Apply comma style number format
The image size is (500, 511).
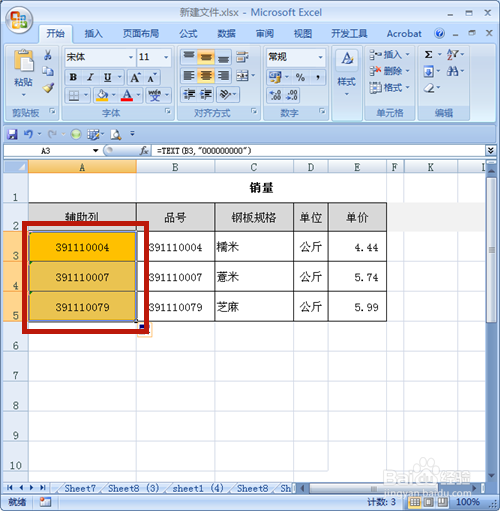pyautogui.click(x=318, y=77)
